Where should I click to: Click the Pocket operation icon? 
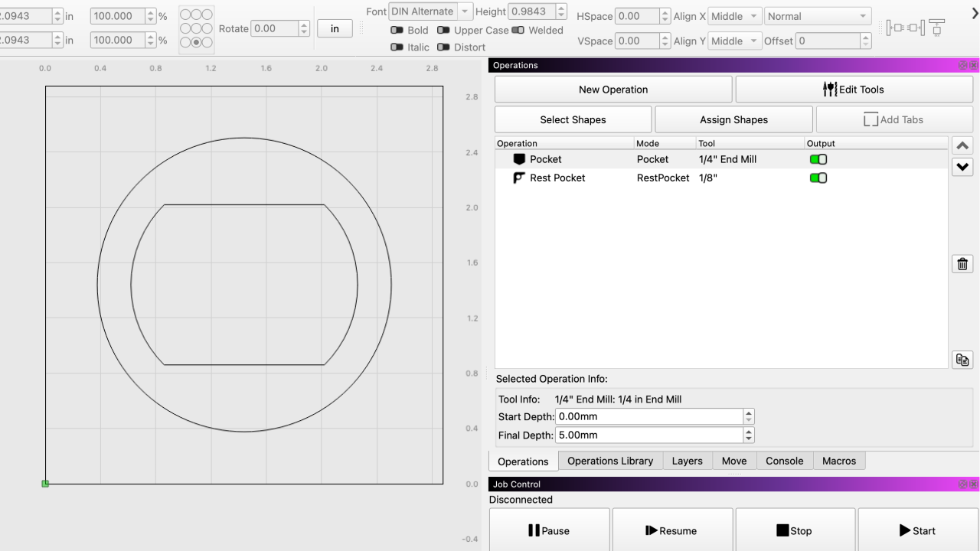point(520,159)
